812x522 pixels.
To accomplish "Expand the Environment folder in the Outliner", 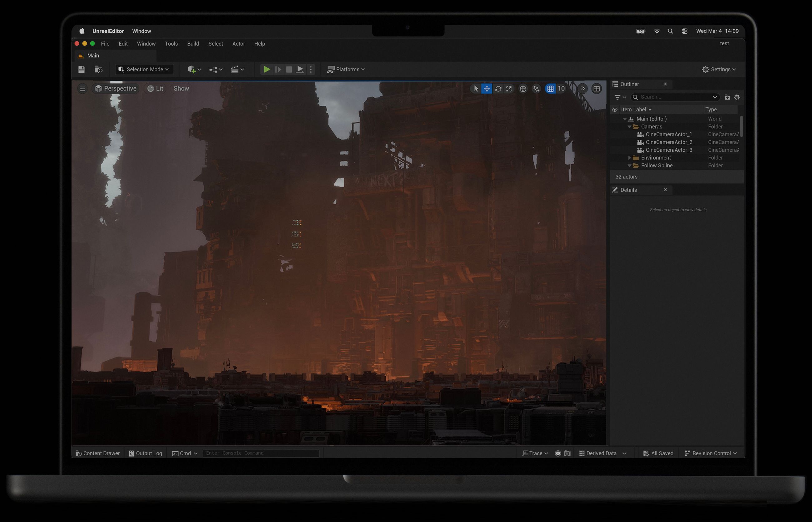I will (630, 158).
